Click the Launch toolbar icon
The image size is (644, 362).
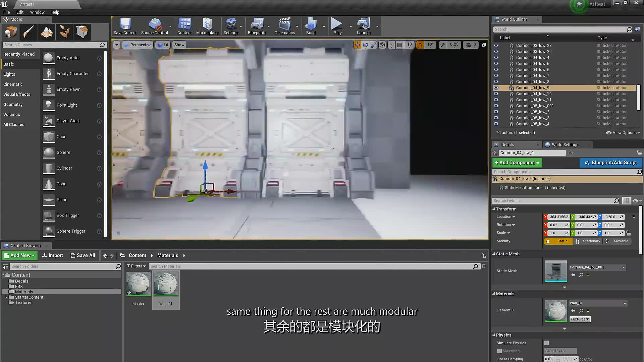pos(364,26)
